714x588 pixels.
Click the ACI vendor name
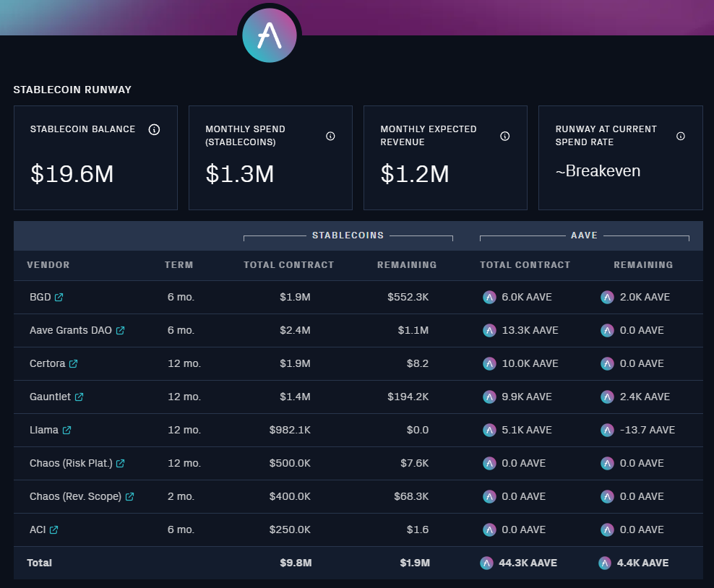38,529
